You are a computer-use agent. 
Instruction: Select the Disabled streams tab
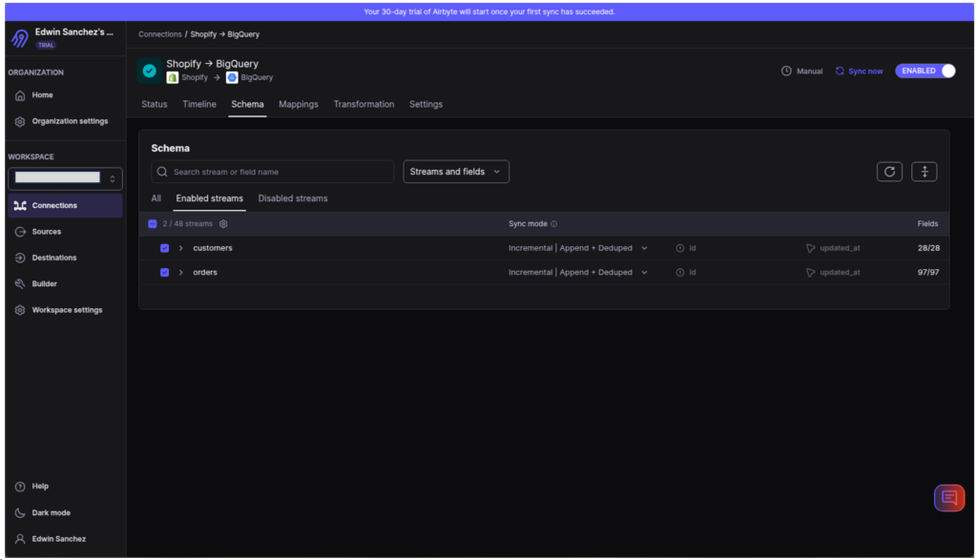point(293,198)
